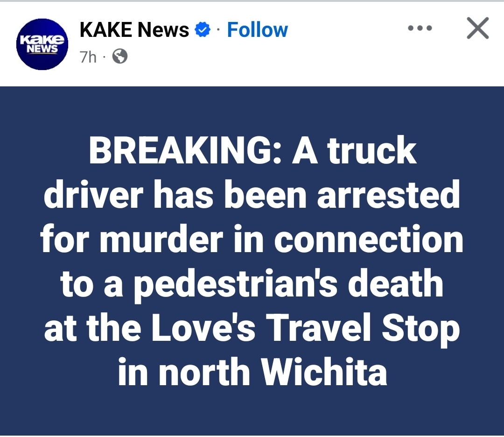The height and width of the screenshot is (437, 504).
Task: Open the KAKE News page name link
Action: 134,30
